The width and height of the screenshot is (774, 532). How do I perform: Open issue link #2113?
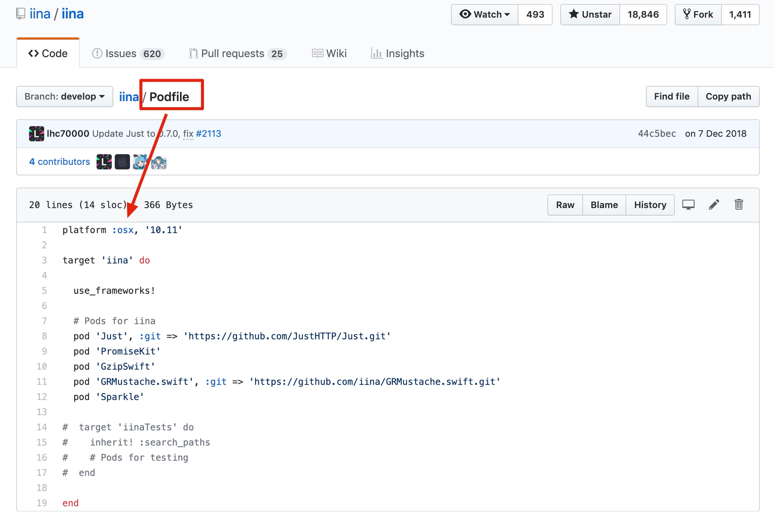coord(209,133)
